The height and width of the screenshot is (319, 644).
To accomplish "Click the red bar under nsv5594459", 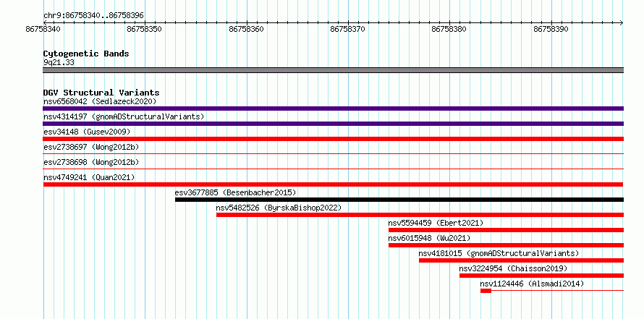I will [x=506, y=230].
